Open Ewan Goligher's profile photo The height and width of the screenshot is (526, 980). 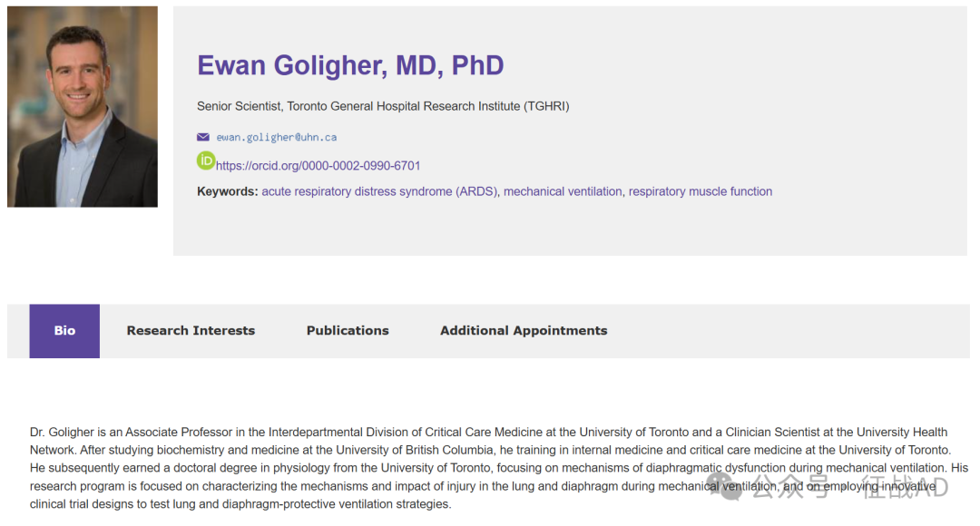pyautogui.click(x=83, y=107)
